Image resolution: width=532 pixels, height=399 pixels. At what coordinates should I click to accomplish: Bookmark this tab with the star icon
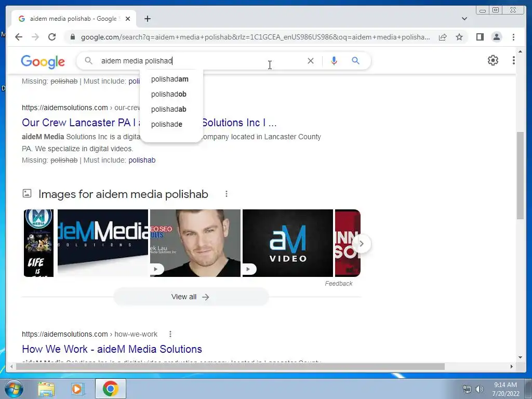tap(459, 37)
